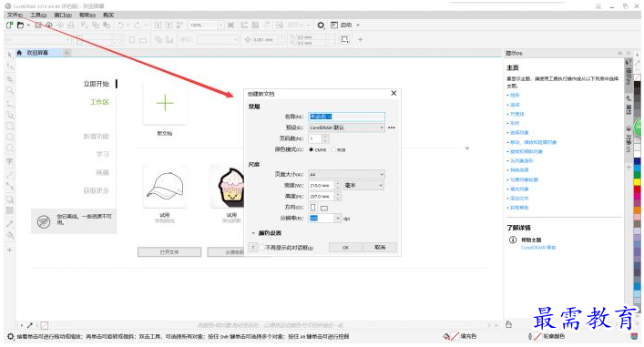Click the new document icon in toolbar

coord(9,26)
